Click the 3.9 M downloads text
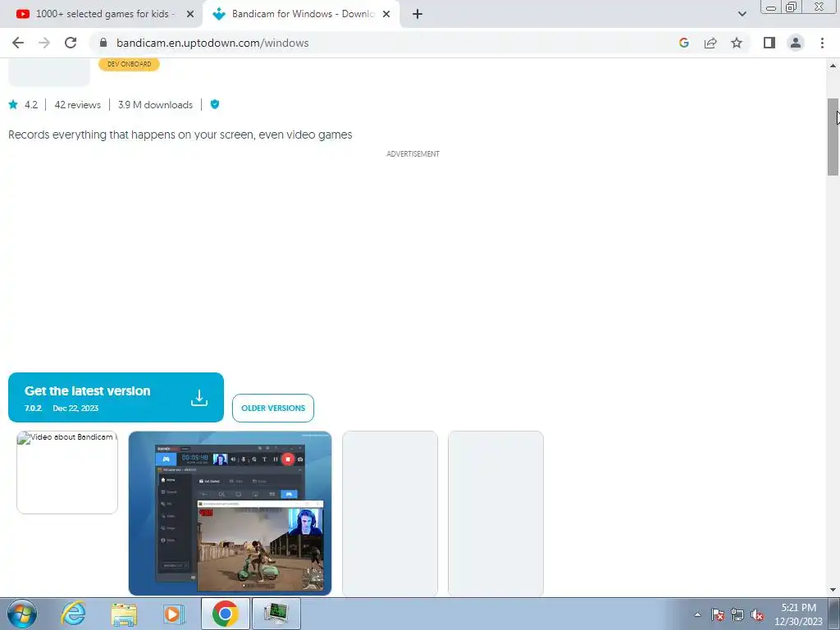Image resolution: width=840 pixels, height=630 pixels. click(155, 104)
